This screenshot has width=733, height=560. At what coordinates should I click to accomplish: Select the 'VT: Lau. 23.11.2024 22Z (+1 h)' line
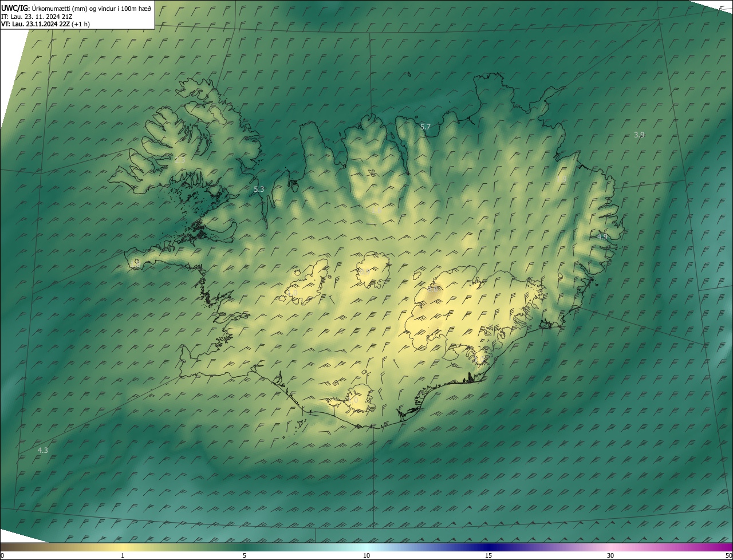[46, 24]
